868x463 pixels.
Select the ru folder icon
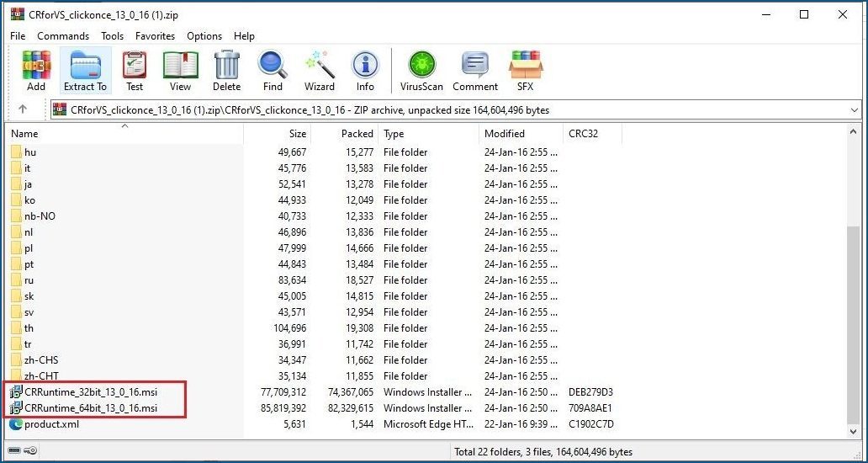coord(16,280)
